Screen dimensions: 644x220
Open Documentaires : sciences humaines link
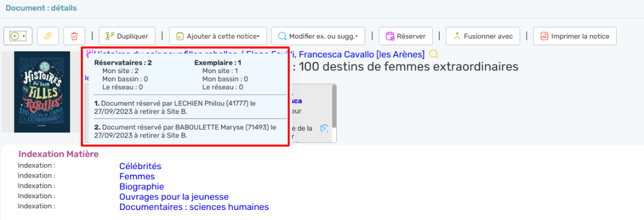[194, 207]
